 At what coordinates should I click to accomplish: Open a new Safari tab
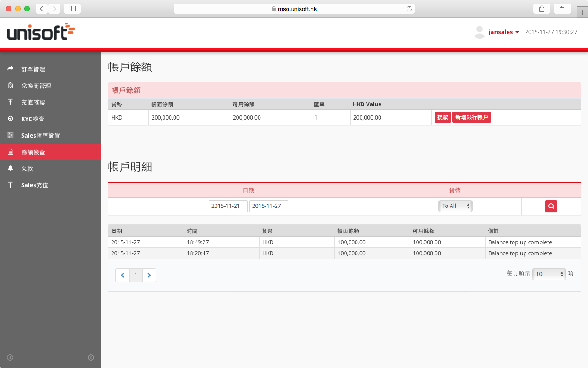582,12
